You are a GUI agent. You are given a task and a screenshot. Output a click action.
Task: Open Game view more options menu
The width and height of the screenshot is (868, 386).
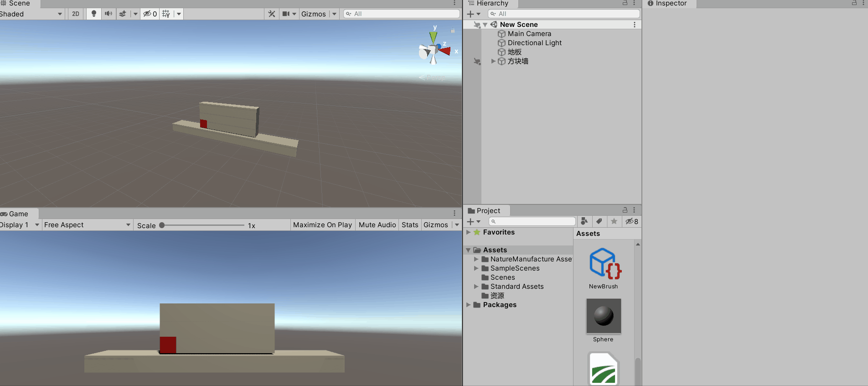[x=455, y=213]
